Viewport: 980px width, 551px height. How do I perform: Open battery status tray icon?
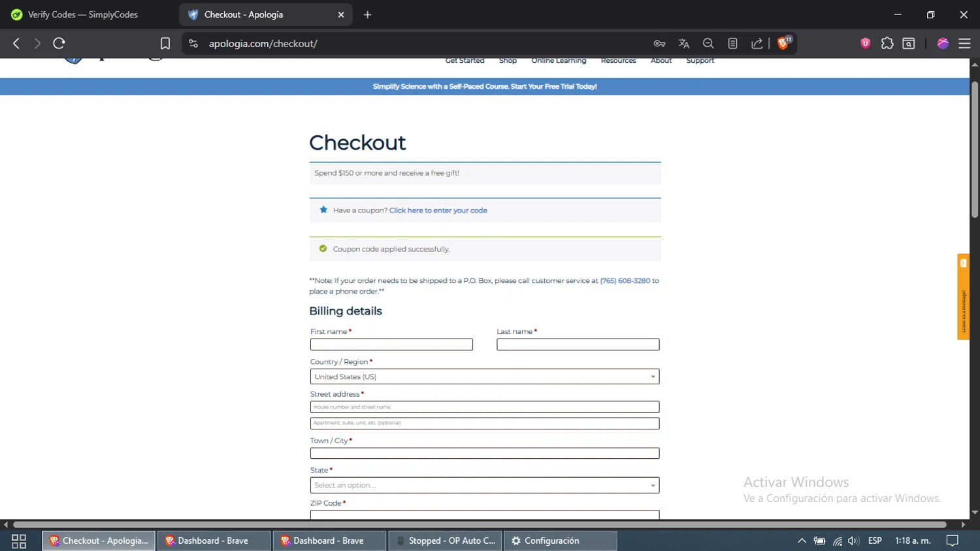(x=819, y=541)
